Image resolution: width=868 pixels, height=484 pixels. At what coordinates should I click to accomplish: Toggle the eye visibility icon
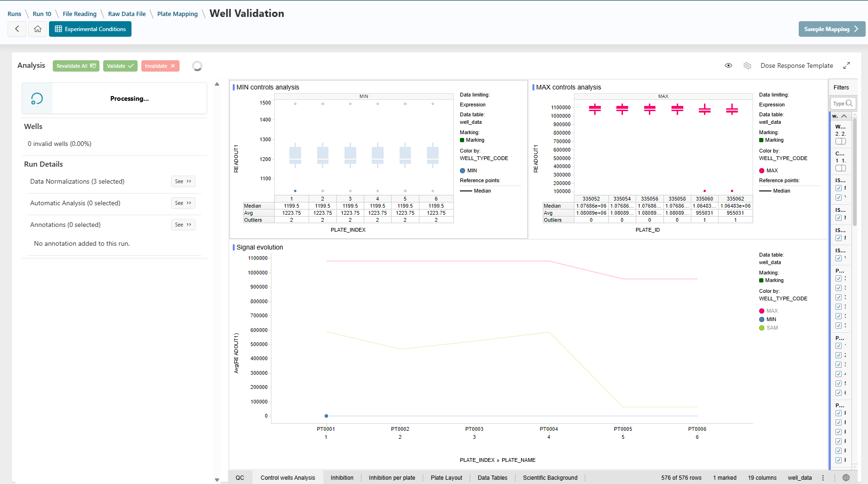coord(729,65)
